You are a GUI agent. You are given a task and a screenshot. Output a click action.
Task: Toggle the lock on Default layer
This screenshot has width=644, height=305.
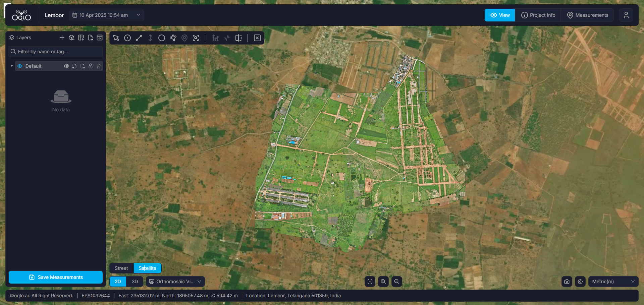tap(91, 66)
